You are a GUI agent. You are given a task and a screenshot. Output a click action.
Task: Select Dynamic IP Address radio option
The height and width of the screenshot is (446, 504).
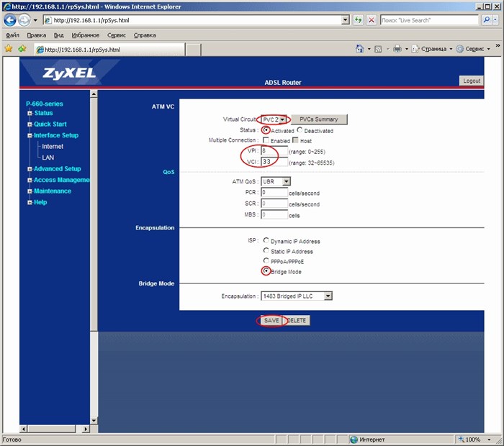pyautogui.click(x=266, y=240)
